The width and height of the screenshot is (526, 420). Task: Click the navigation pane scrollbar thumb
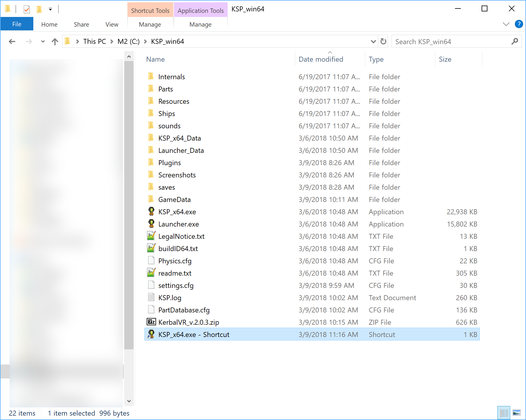click(129, 205)
